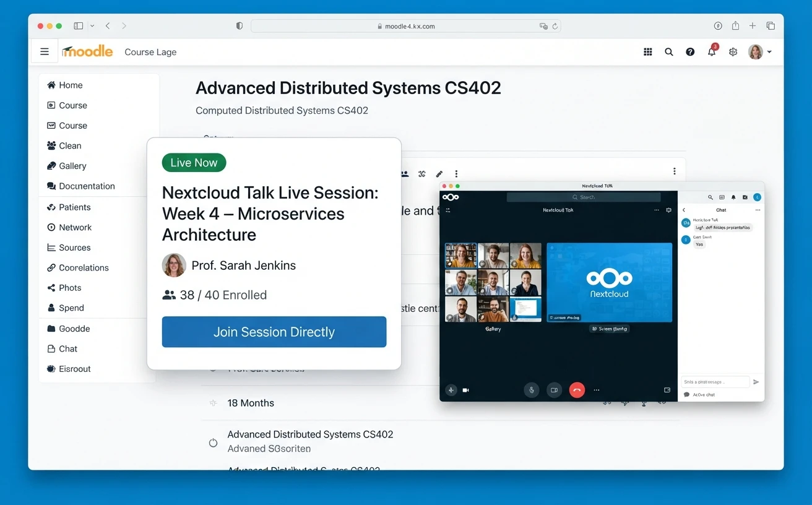This screenshot has height=505, width=812.
Task: Open Chat panel three-dot menu
Action: click(x=758, y=210)
